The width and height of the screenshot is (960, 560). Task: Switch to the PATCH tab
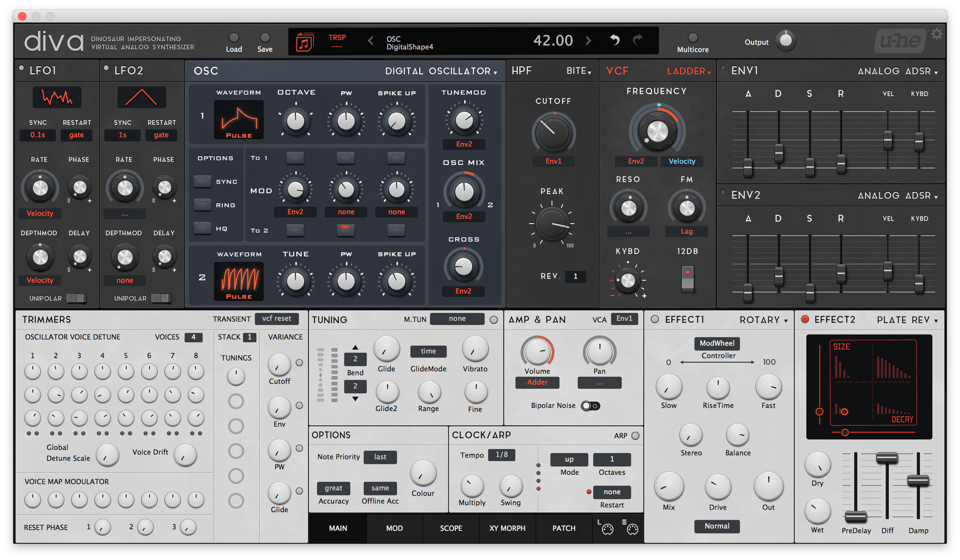click(x=564, y=528)
